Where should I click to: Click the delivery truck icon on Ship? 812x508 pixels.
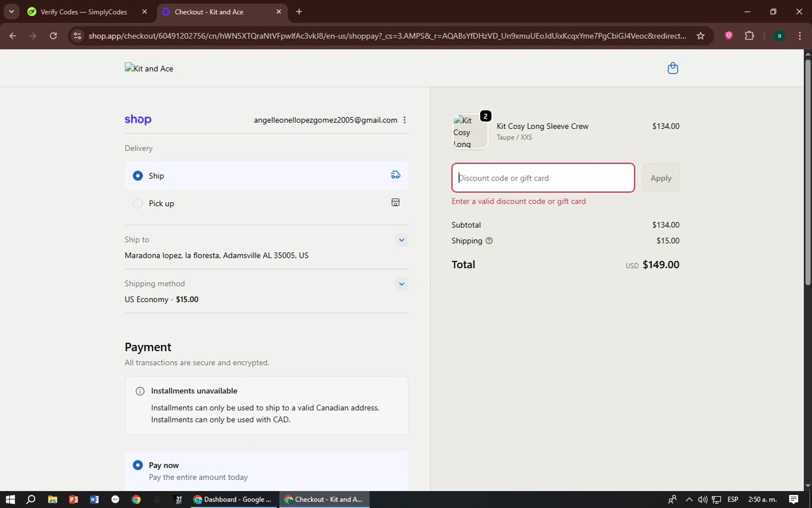click(x=396, y=175)
